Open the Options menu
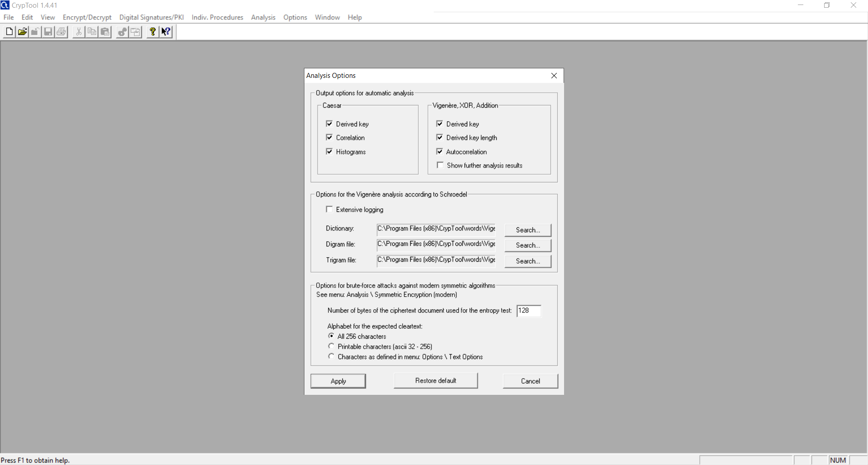The image size is (868, 465). (295, 17)
